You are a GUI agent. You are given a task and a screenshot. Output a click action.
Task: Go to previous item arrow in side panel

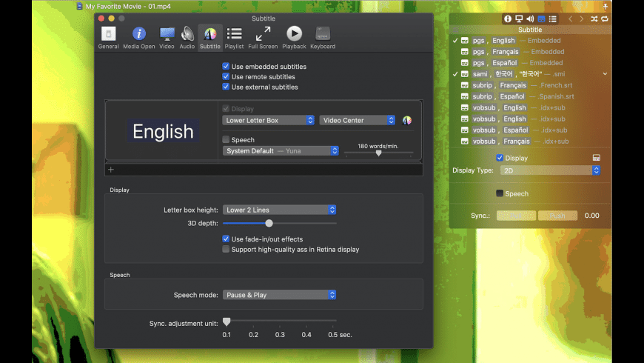coord(570,19)
